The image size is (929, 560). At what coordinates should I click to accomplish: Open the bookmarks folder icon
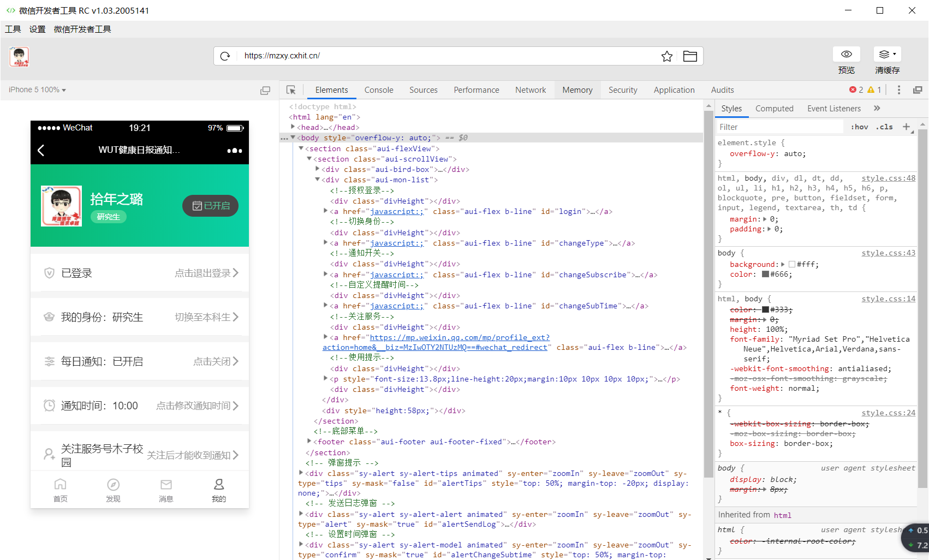tap(690, 56)
